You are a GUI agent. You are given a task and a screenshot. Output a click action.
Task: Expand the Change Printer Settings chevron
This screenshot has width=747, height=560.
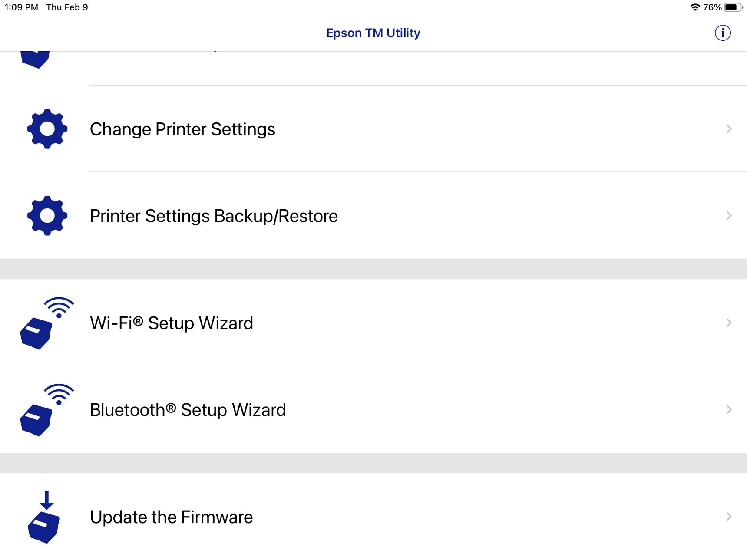pos(729,128)
